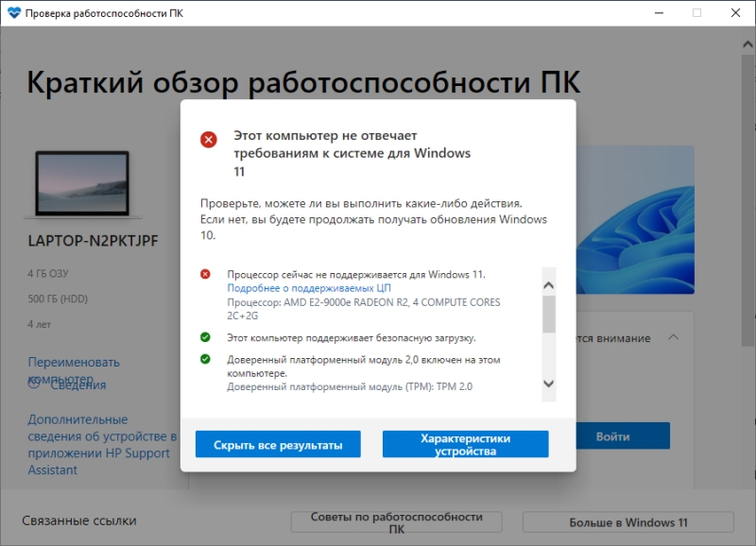Click the Windows 11 wallpaper banner image

[x=635, y=220]
